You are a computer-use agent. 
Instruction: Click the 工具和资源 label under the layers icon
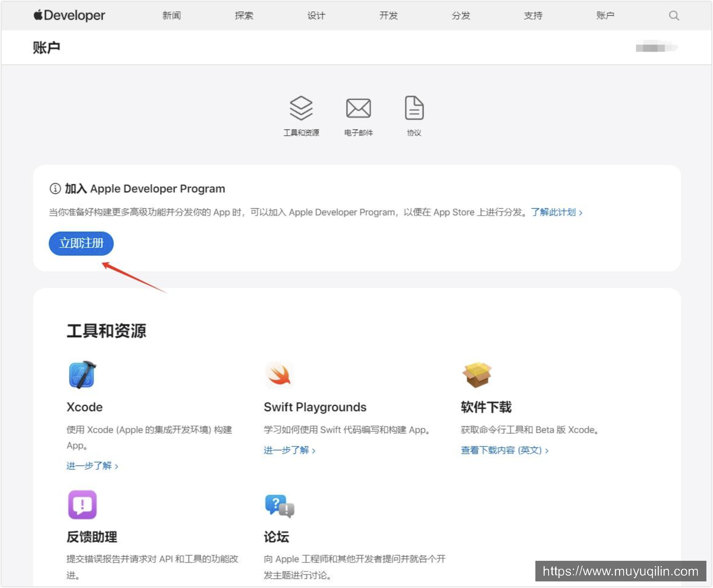(x=301, y=133)
